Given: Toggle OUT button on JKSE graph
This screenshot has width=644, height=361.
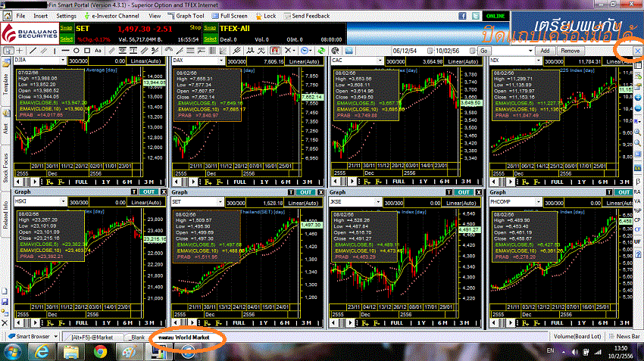Looking at the screenshot, I should coord(464,192).
